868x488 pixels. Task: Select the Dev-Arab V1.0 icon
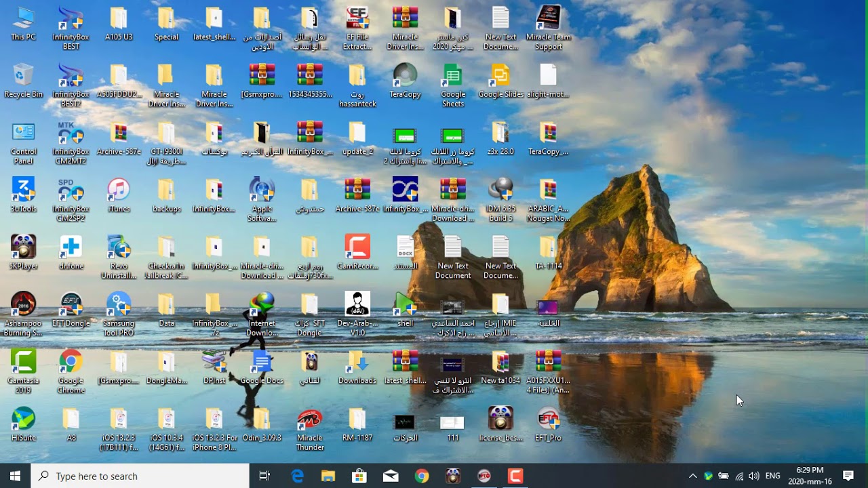click(357, 314)
